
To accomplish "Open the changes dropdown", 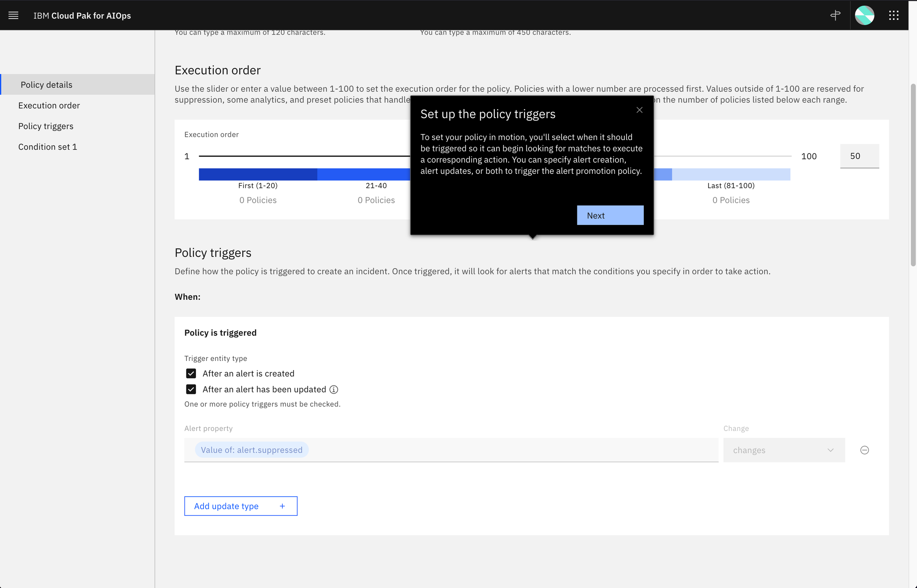I will click(784, 450).
